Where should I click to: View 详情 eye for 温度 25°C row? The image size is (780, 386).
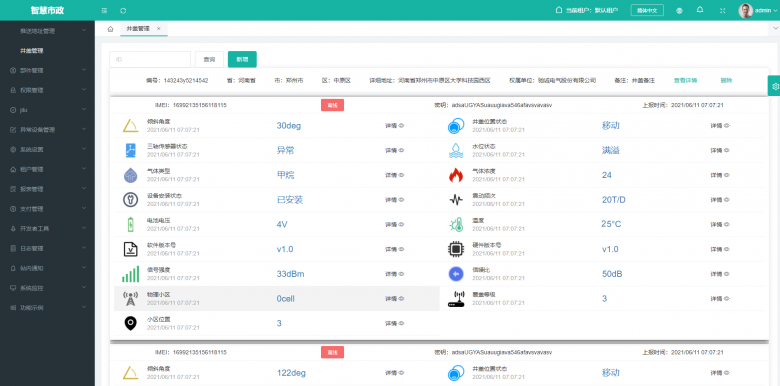pos(720,224)
